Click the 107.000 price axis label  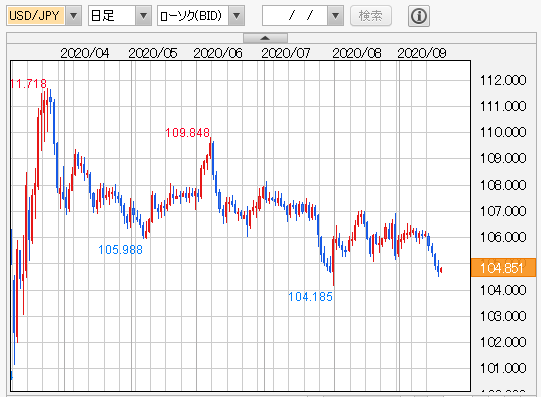503,211
